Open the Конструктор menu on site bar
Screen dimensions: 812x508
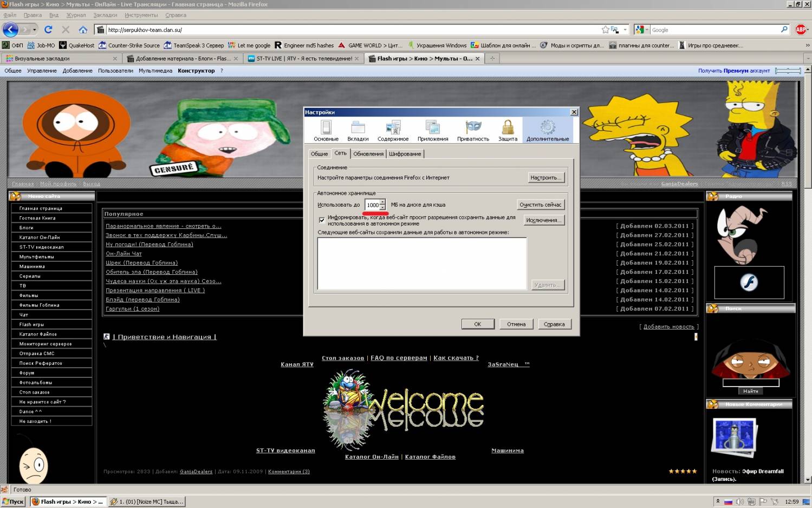(x=196, y=70)
